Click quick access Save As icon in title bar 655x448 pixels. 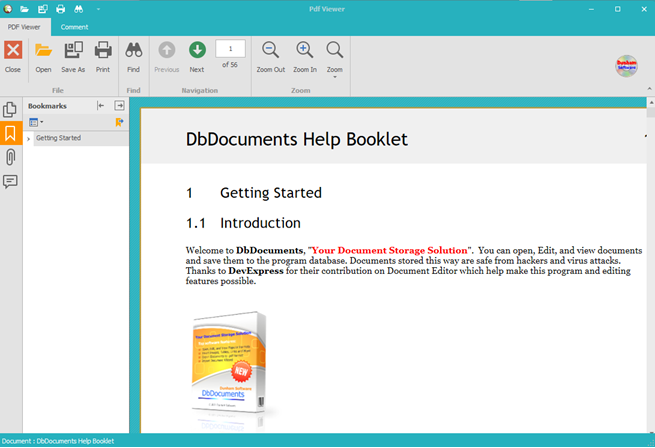coord(42,9)
